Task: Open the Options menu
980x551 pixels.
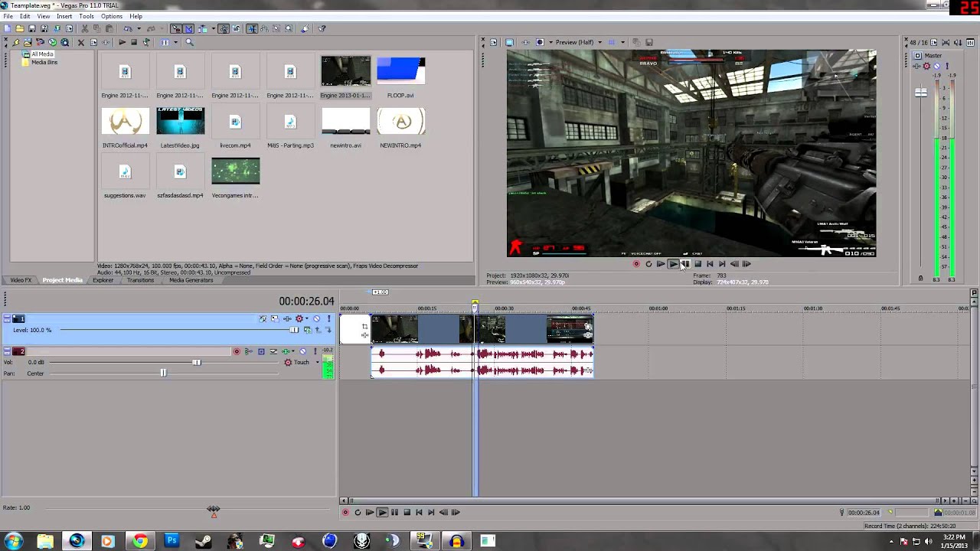Action: coord(111,16)
